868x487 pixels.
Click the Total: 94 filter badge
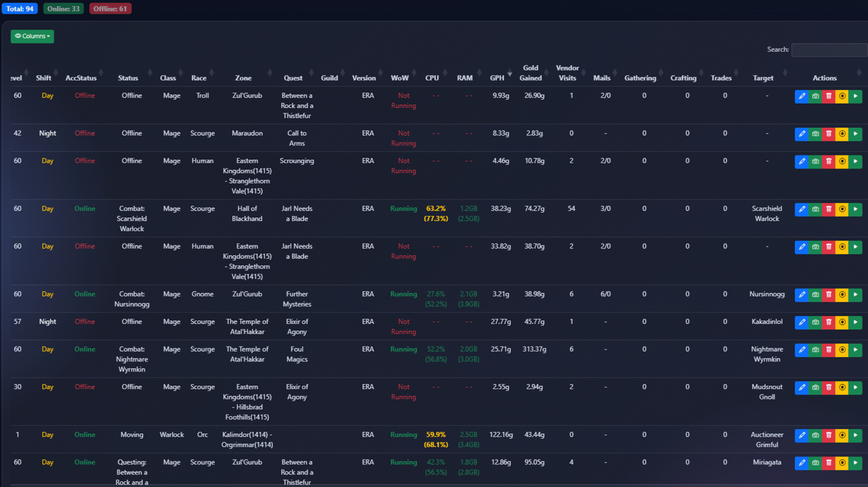20,8
